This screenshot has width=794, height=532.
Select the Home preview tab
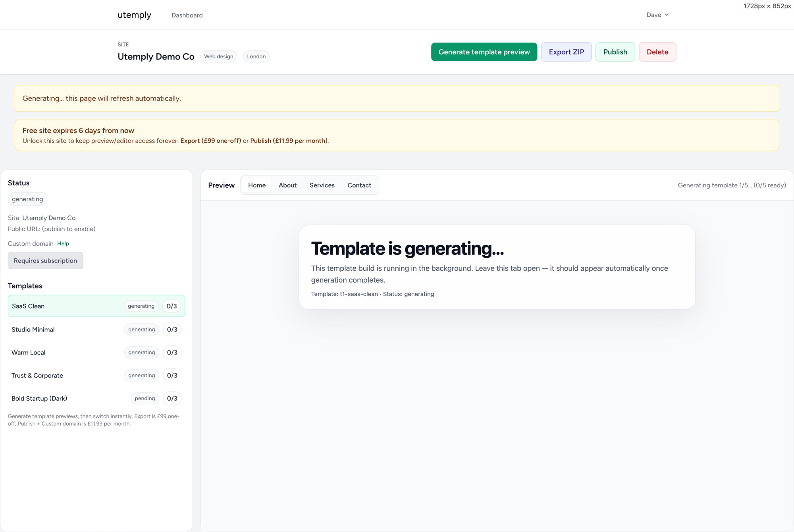pyautogui.click(x=256, y=185)
